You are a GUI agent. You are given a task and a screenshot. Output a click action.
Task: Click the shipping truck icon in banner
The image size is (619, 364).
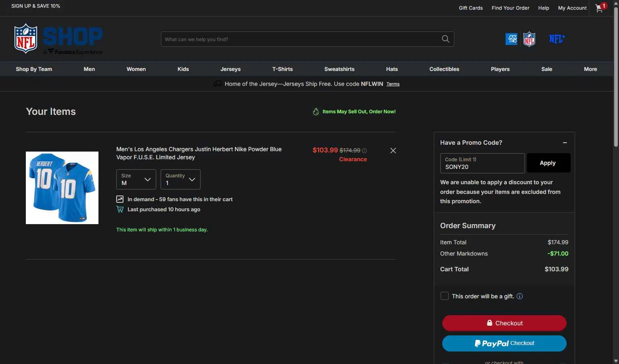(217, 84)
